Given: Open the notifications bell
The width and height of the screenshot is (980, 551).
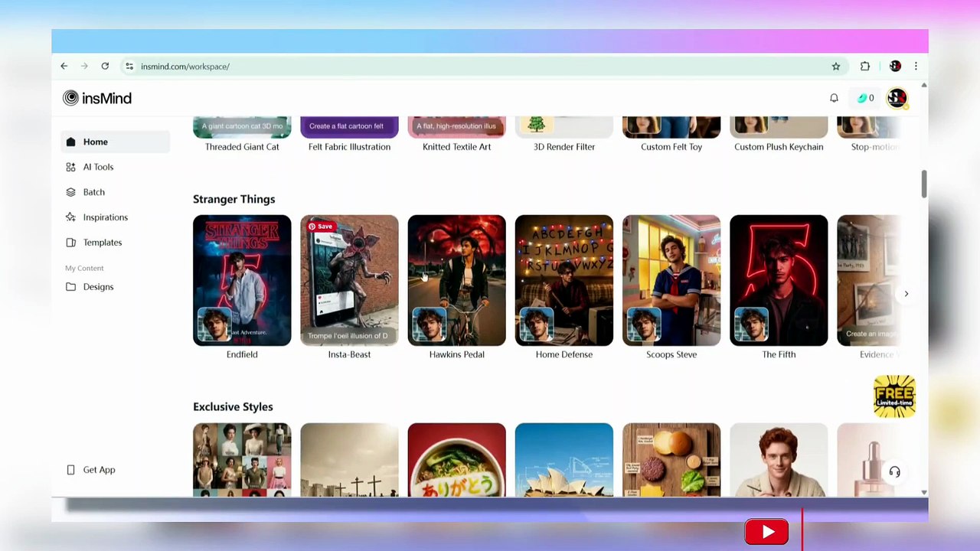Looking at the screenshot, I should tap(834, 98).
